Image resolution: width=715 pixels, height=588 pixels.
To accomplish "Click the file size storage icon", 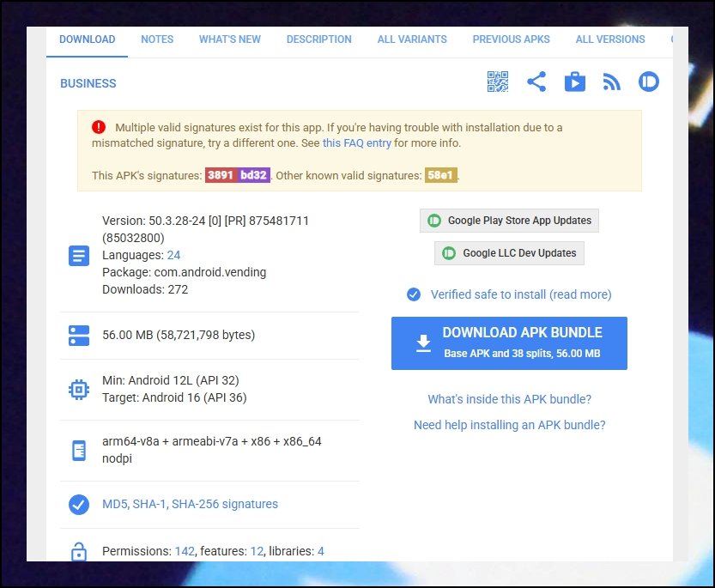I will 79,336.
